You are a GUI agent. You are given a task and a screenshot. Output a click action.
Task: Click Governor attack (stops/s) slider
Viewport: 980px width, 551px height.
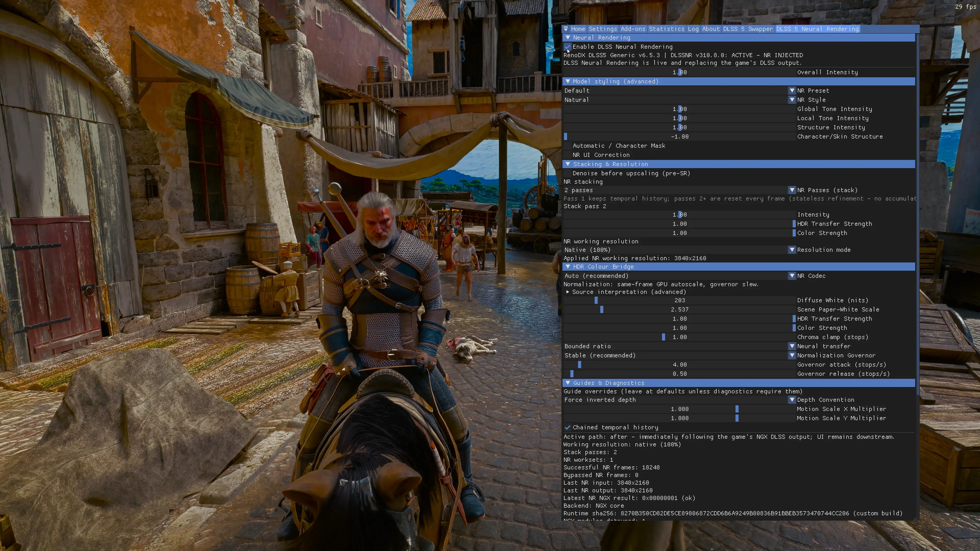point(679,365)
